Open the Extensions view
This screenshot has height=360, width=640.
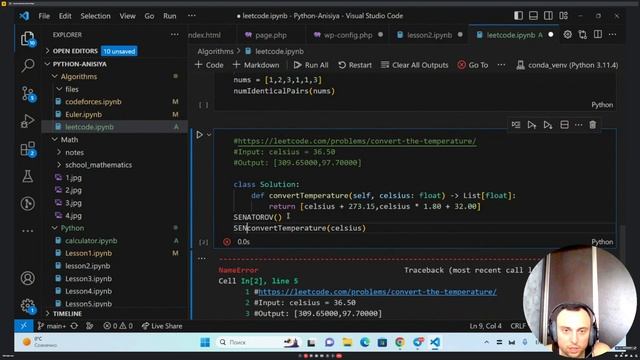coord(27,149)
